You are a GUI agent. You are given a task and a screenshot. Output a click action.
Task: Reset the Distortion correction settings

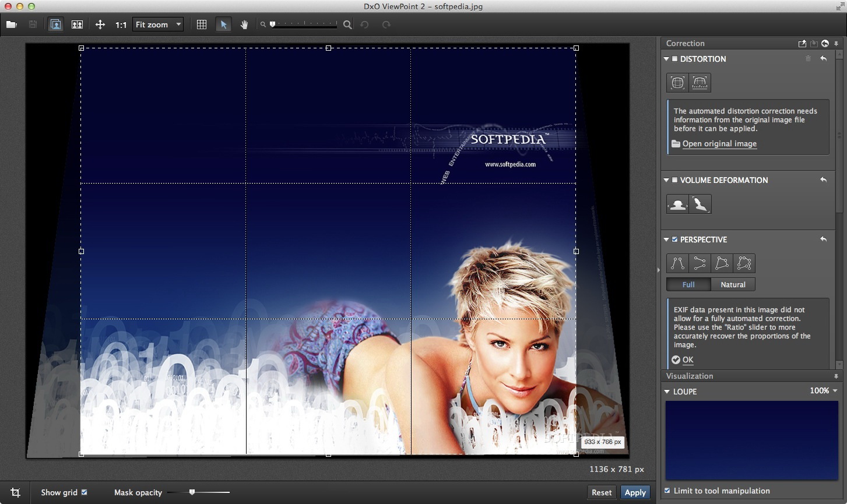coord(823,59)
